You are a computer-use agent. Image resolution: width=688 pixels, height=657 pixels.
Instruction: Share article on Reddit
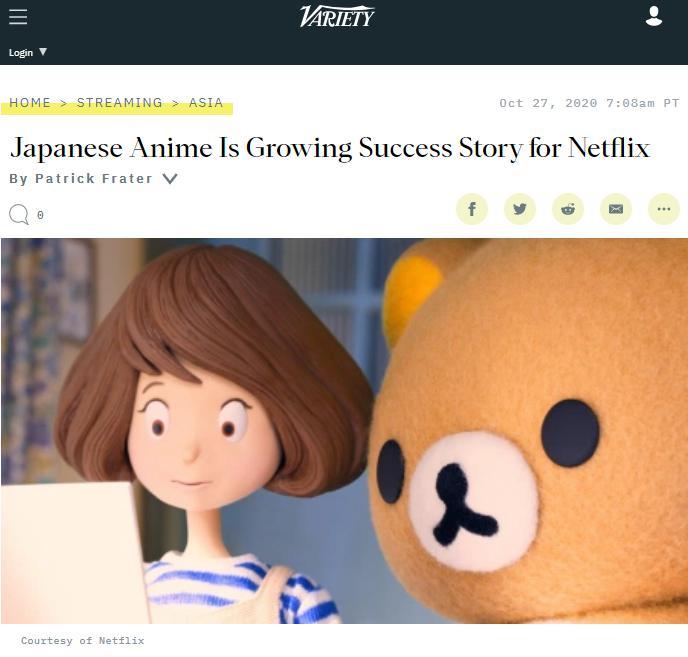click(x=568, y=209)
